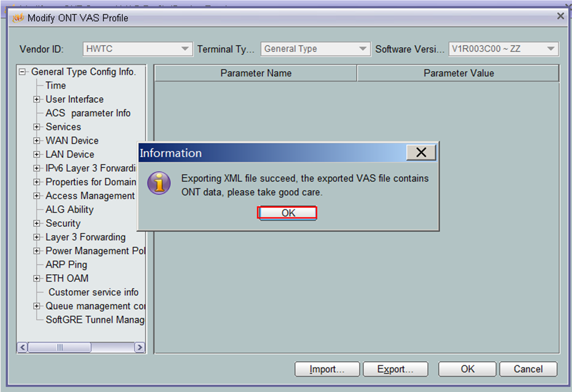Click the Parameter Name column header
The image size is (572, 392).
(x=255, y=73)
